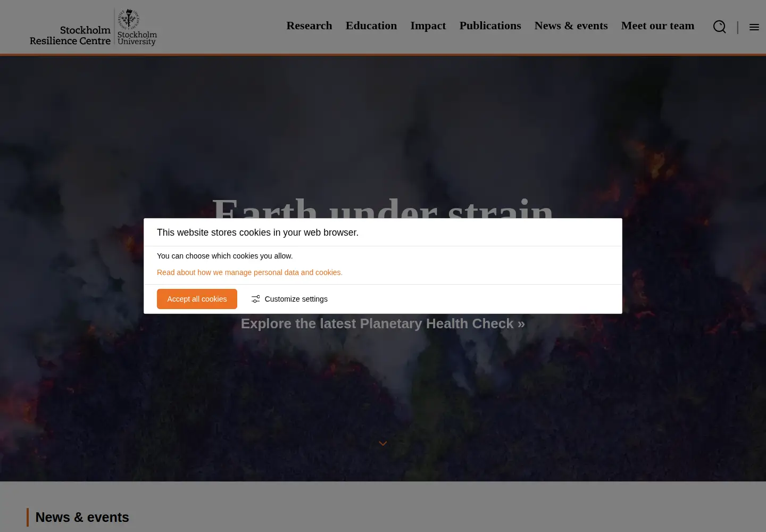Click 'This website stores cookies' title text
The height and width of the screenshot is (532, 766).
coord(257,232)
